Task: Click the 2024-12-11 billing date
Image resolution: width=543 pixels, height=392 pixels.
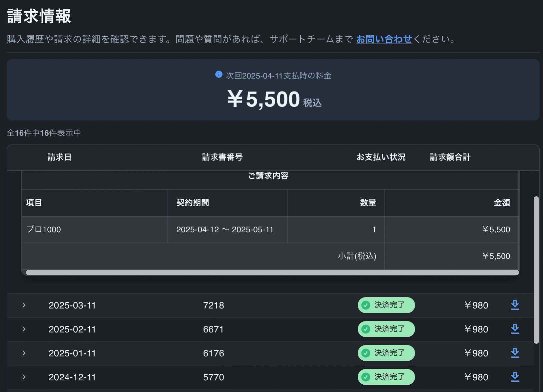Action: (x=72, y=377)
